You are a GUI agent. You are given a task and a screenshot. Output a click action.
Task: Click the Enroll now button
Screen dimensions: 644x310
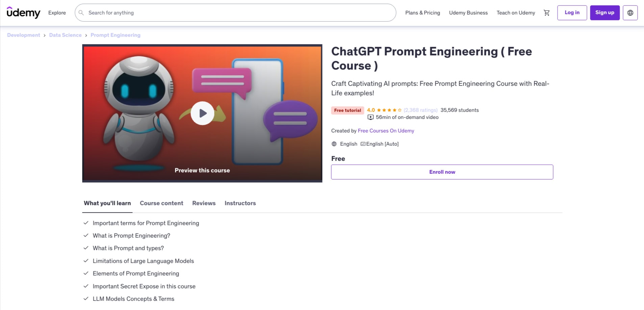point(442,172)
